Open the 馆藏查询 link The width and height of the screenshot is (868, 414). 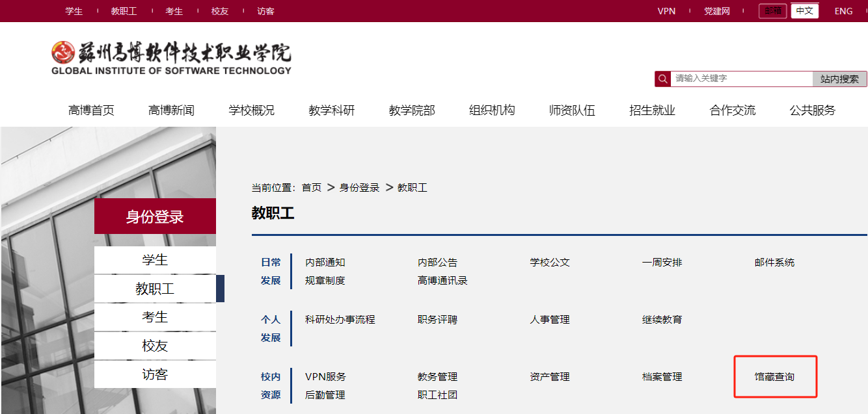click(x=774, y=377)
